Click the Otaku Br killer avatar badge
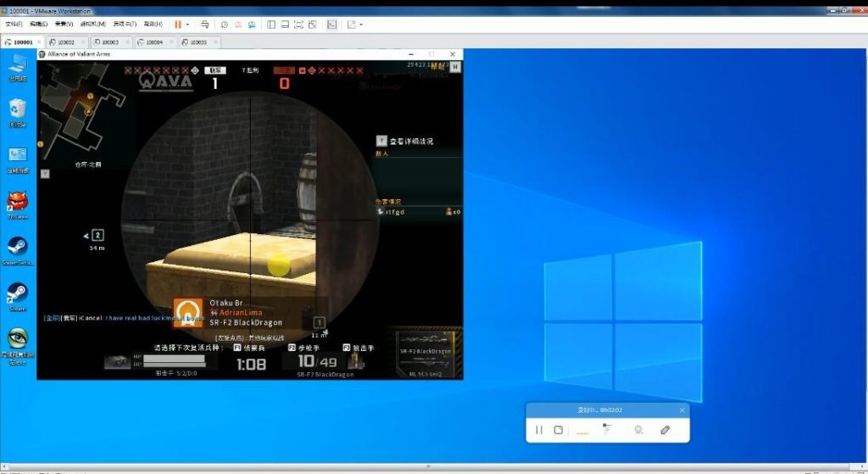The height and width of the screenshot is (474, 868). 188,313
